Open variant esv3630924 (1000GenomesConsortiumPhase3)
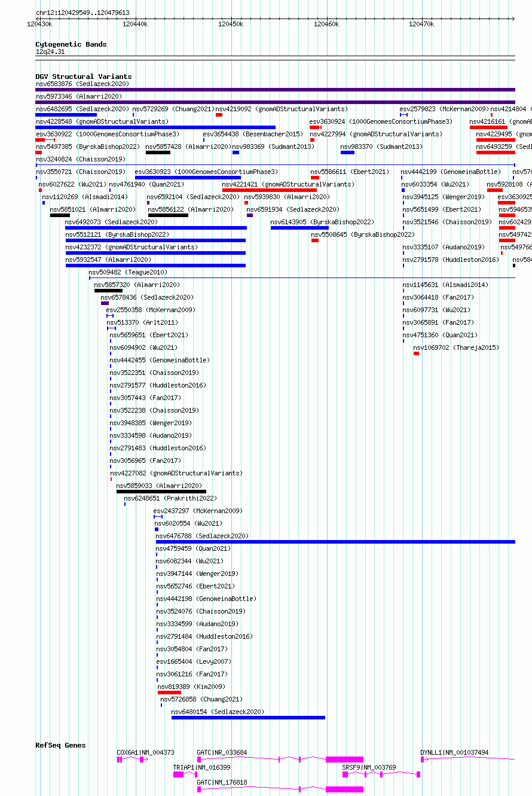532x796 pixels. pyautogui.click(x=381, y=121)
